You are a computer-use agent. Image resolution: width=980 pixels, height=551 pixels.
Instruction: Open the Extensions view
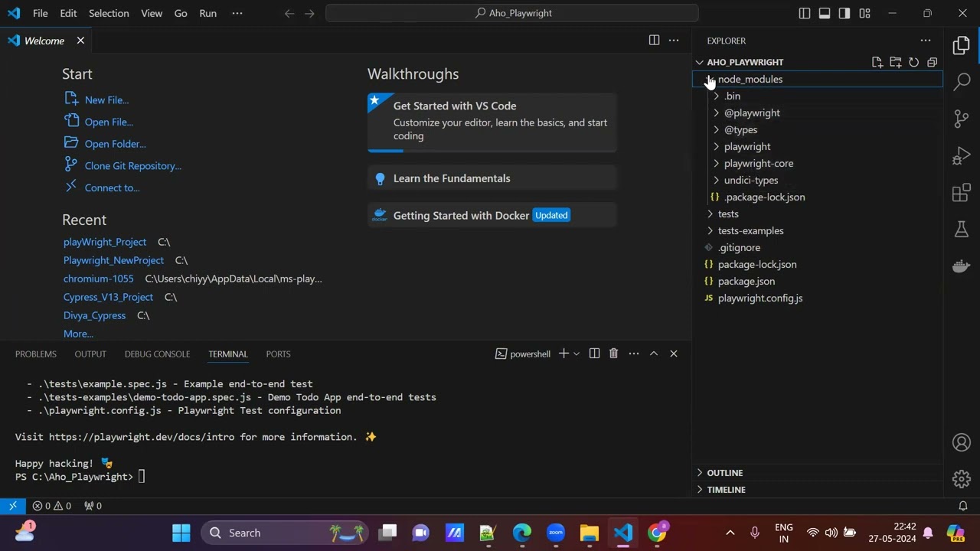[x=962, y=193]
